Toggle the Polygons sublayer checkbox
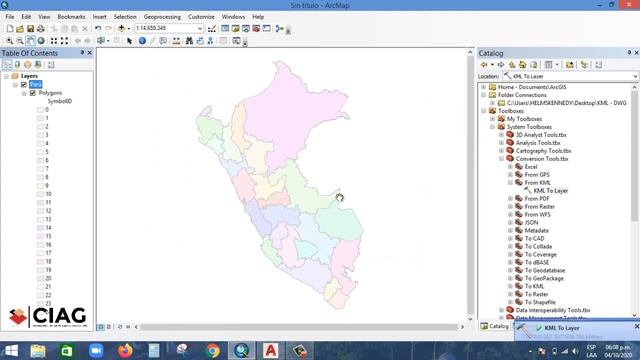The image size is (640, 360). coord(33,93)
